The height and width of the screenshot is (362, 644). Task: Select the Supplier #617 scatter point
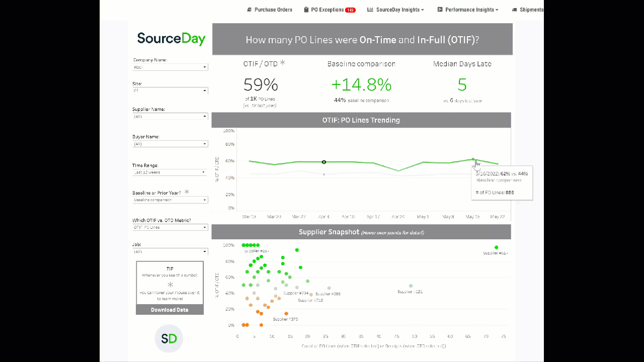click(496, 247)
